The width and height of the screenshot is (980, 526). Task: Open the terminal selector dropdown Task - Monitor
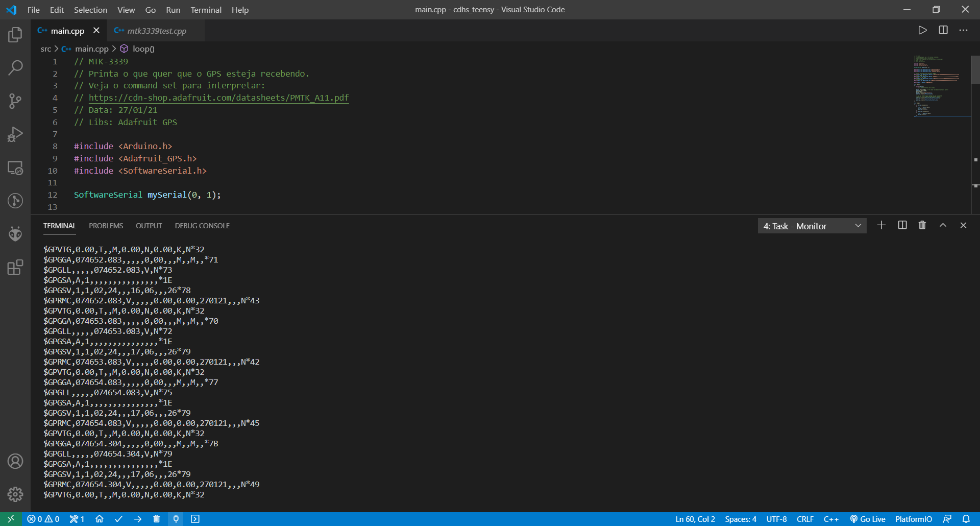click(812, 226)
